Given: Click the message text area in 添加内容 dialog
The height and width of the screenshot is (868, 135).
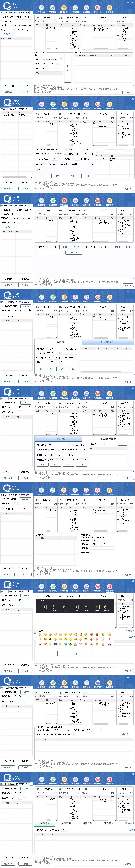Looking at the screenshot, I should 75,621.
